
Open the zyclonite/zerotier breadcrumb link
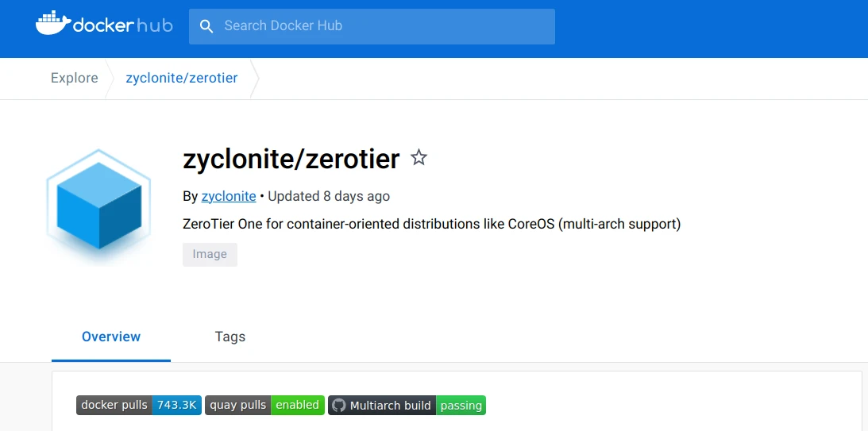tap(182, 78)
